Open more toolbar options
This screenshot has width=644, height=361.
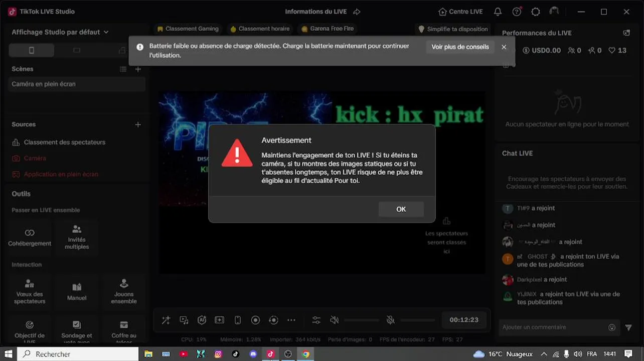click(291, 320)
